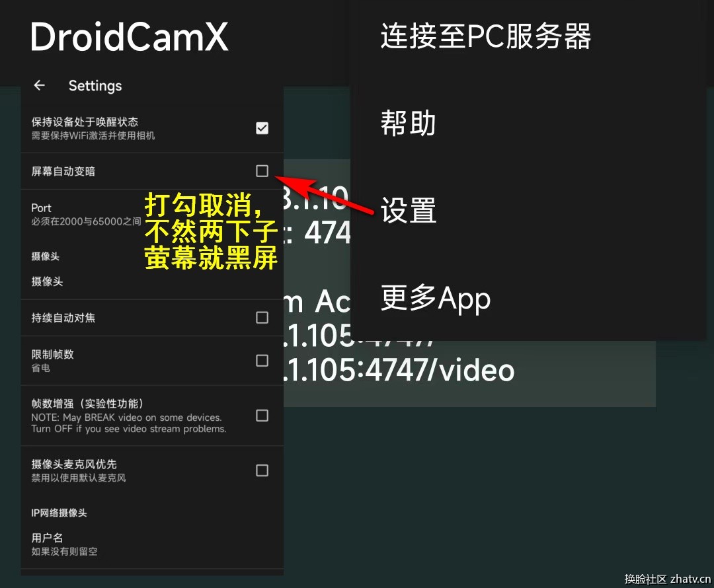The height and width of the screenshot is (588, 714).
Task: Go back using the Settings arrow
Action: 40,85
